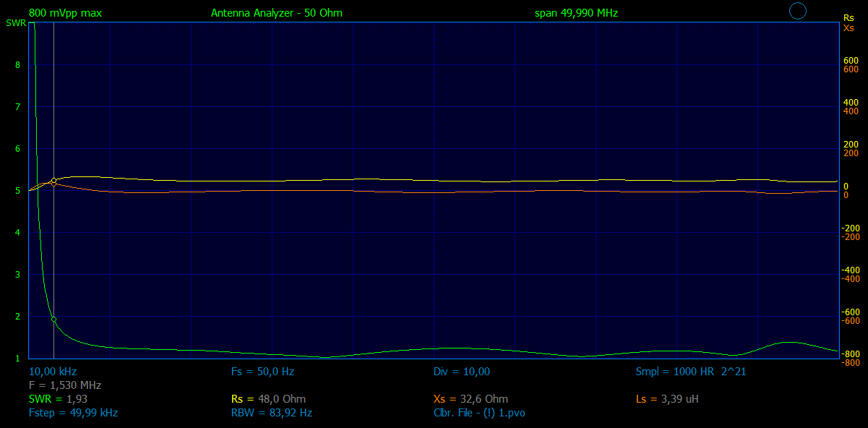Click the 'Ls = 3,39 uH' readout
868x428 pixels.
click(667, 399)
